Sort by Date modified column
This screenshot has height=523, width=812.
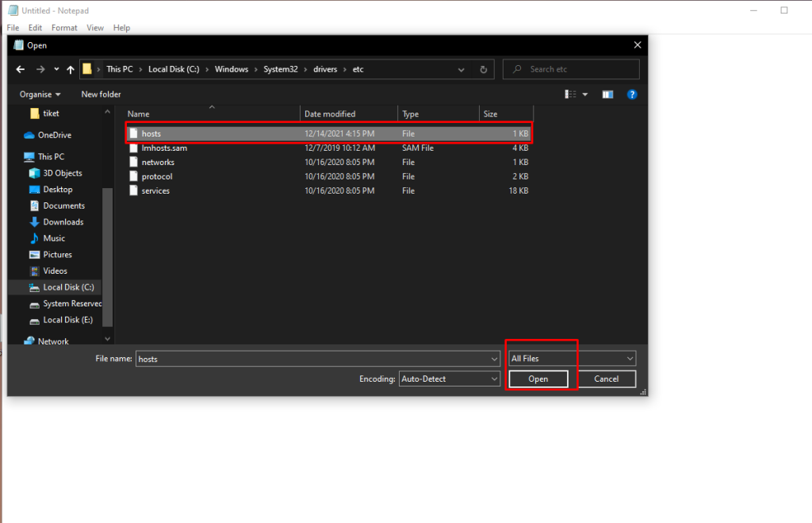[x=349, y=114]
